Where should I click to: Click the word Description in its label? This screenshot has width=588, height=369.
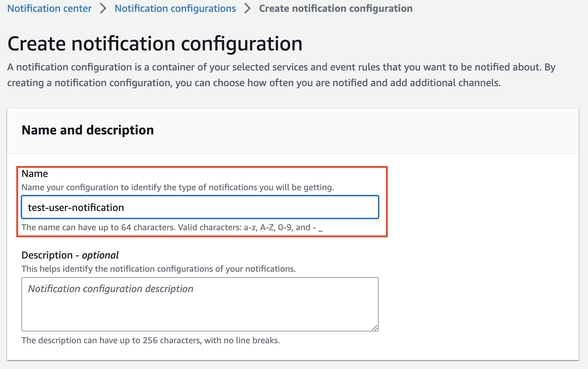47,255
